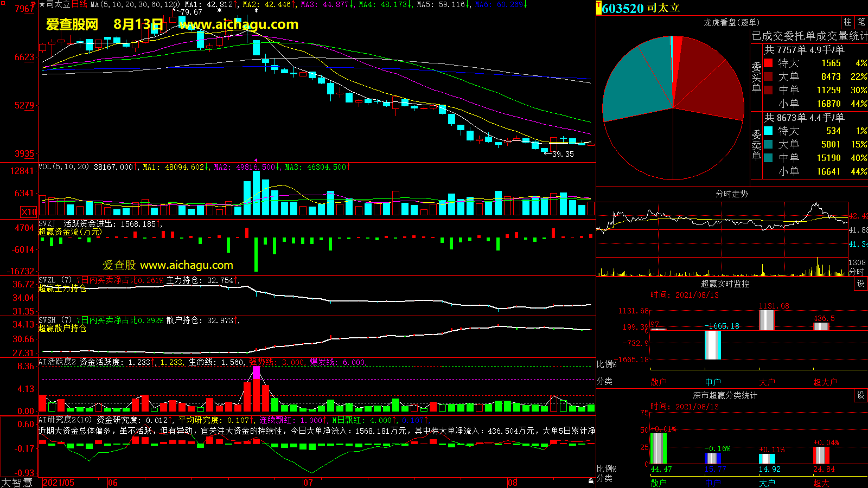This screenshot has height=488, width=868.
Task: Click the 07 month marker on timeline
Action: 308,483
